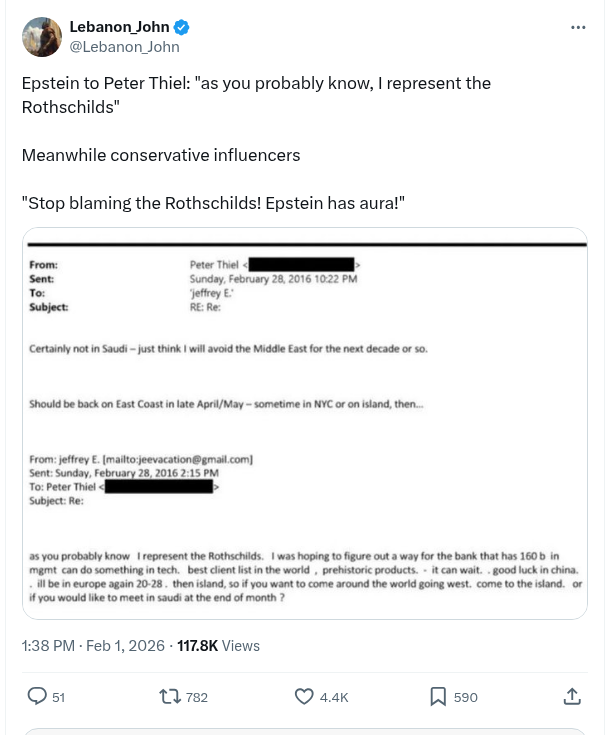Open the @Lebanon_John handle link
This screenshot has width=608, height=735.
124,46
